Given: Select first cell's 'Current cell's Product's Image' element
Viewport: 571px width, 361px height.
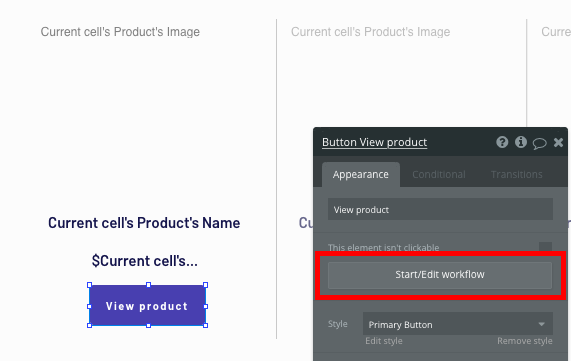Looking at the screenshot, I should [120, 32].
